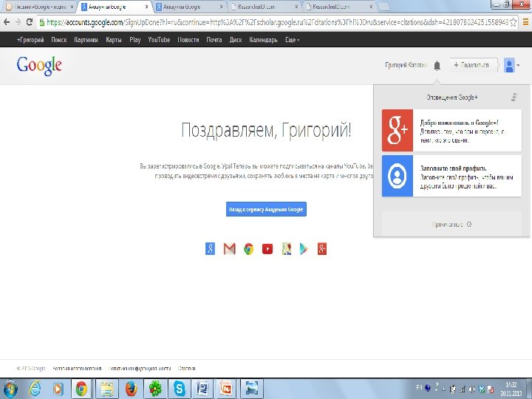The height and width of the screenshot is (399, 532).
Task: Open Skype from the taskbar
Action: click(179, 389)
